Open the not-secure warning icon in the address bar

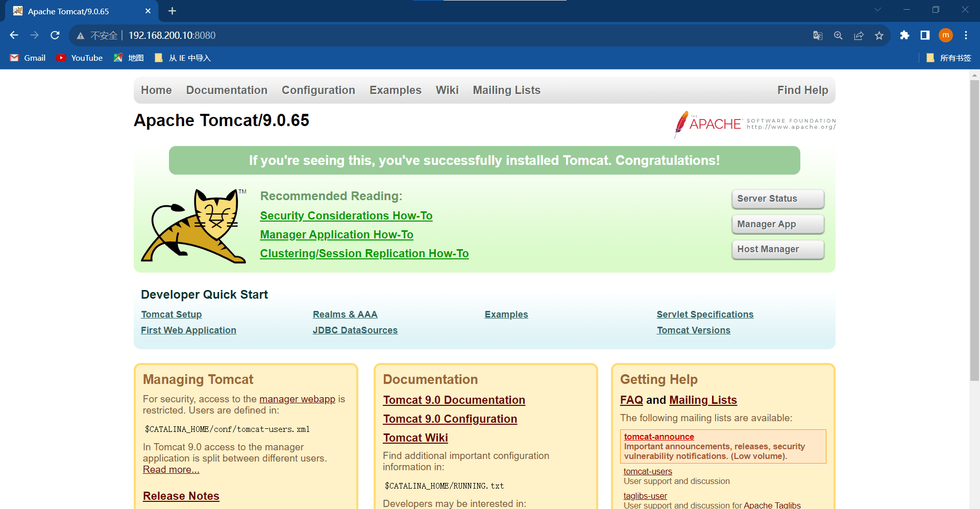point(80,36)
